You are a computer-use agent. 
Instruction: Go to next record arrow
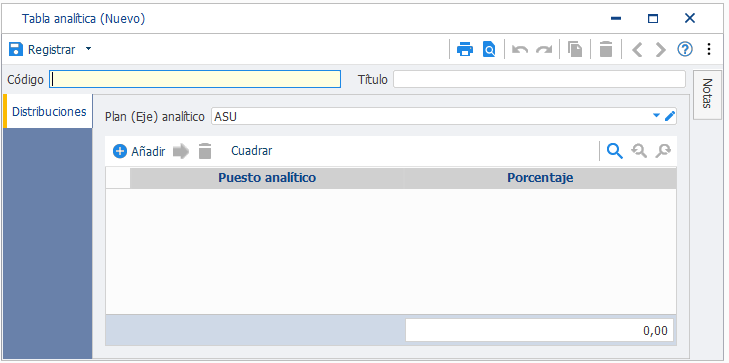(661, 49)
